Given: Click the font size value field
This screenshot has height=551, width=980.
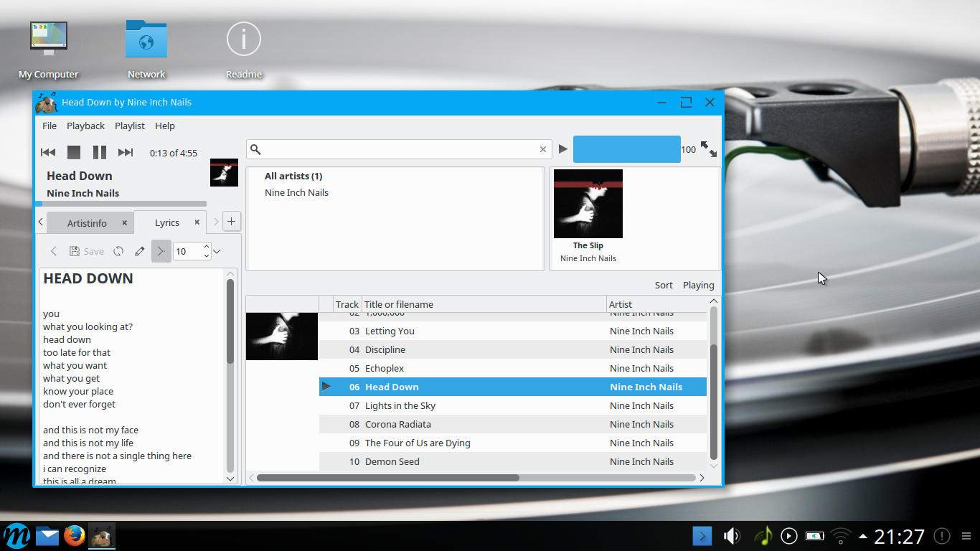Looking at the screenshot, I should pos(188,251).
